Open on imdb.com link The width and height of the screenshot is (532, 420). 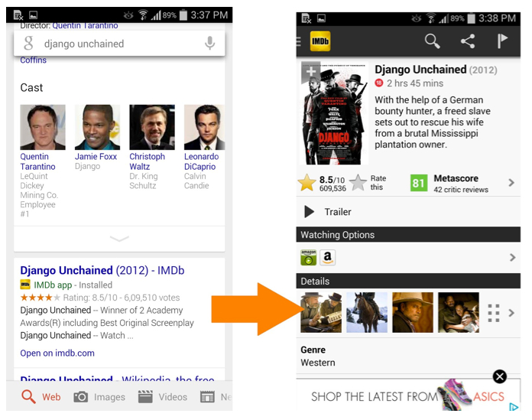coord(57,353)
